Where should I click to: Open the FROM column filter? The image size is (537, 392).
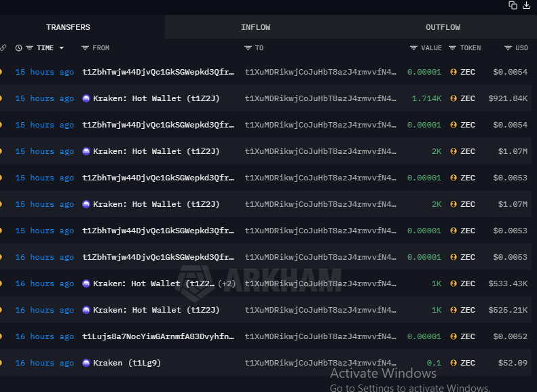(85, 48)
